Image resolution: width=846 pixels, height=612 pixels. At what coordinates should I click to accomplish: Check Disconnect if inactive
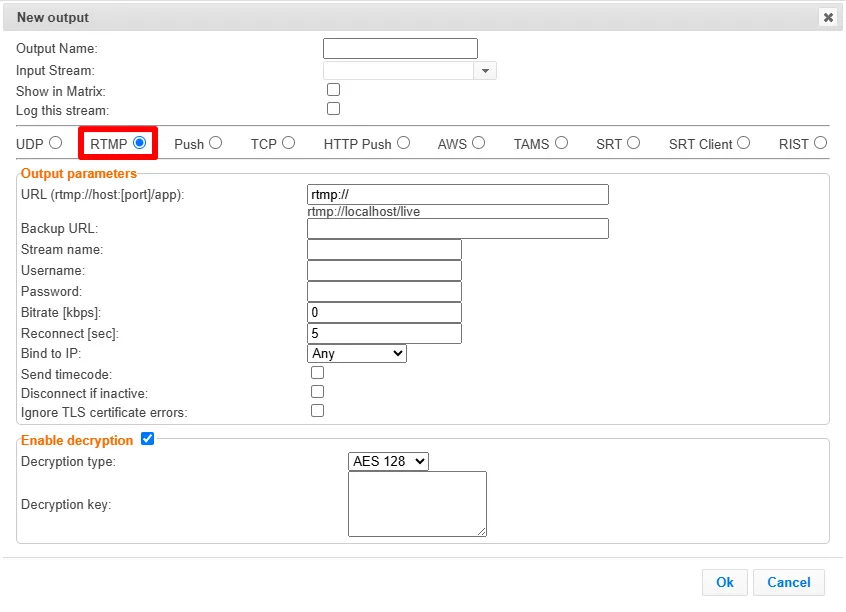click(x=318, y=392)
